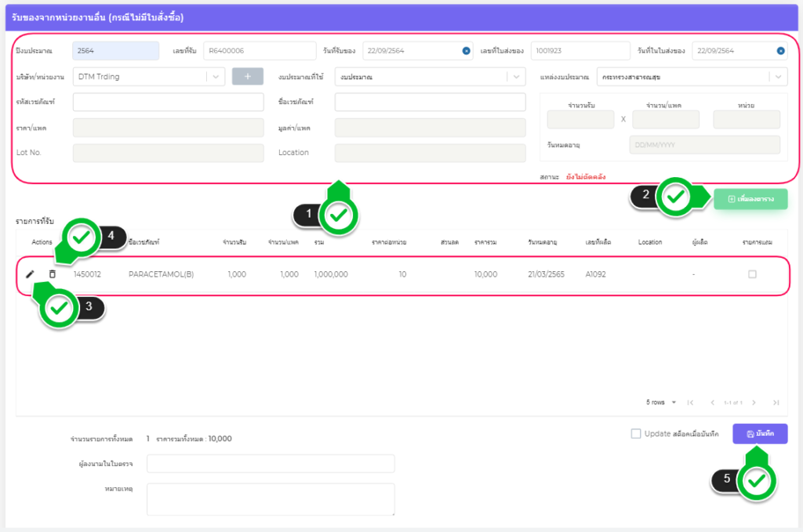Open the แหล่งงบประมาณ dropdown
The image size is (803, 532).
pyautogui.click(x=691, y=77)
